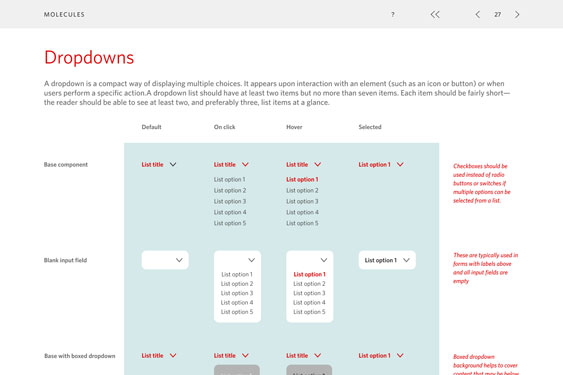Click page number 27 in header
Image resolution: width=563 pixels, height=375 pixels.
click(497, 14)
